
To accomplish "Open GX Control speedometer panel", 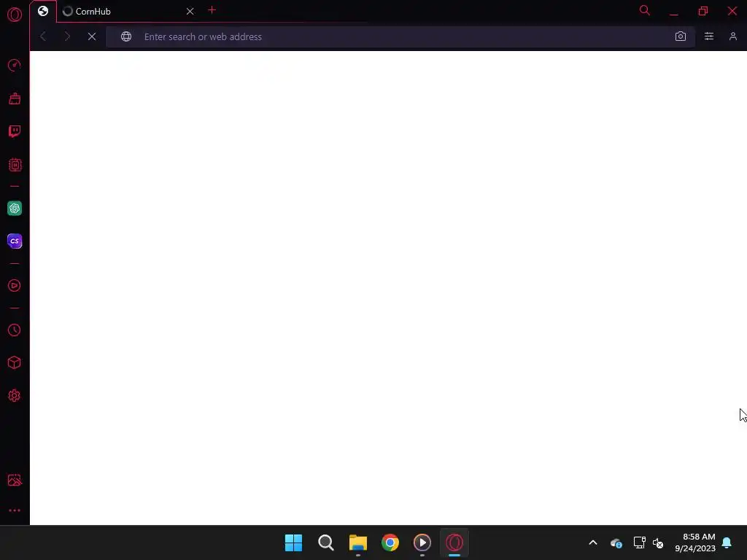I will pos(15,65).
